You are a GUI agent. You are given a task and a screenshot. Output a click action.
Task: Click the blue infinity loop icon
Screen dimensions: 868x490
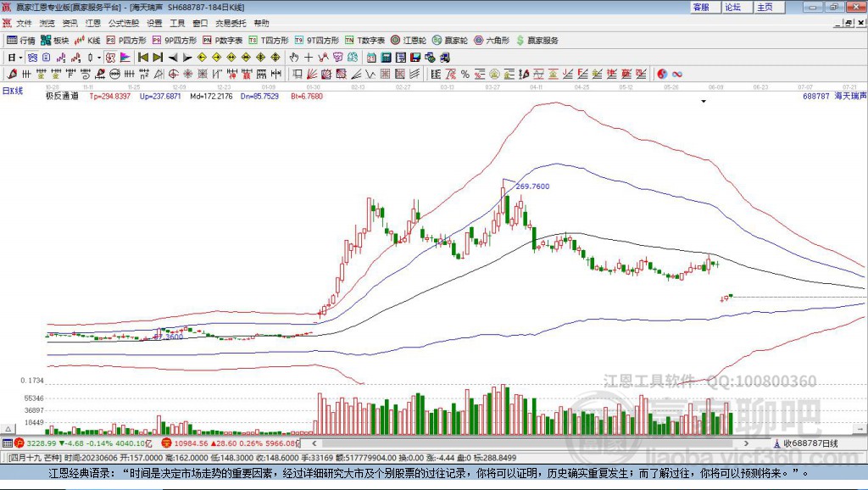pyautogui.click(x=677, y=74)
